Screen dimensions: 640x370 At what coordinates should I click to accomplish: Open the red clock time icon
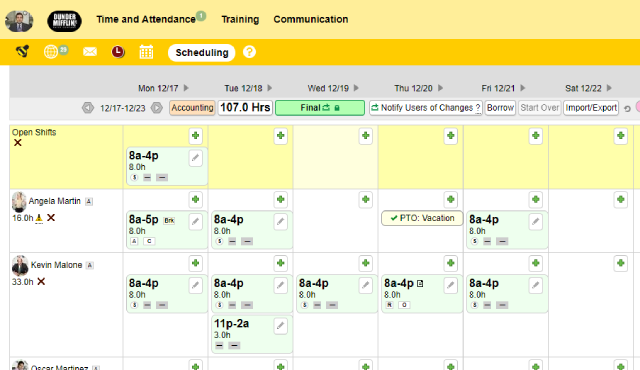[118, 52]
